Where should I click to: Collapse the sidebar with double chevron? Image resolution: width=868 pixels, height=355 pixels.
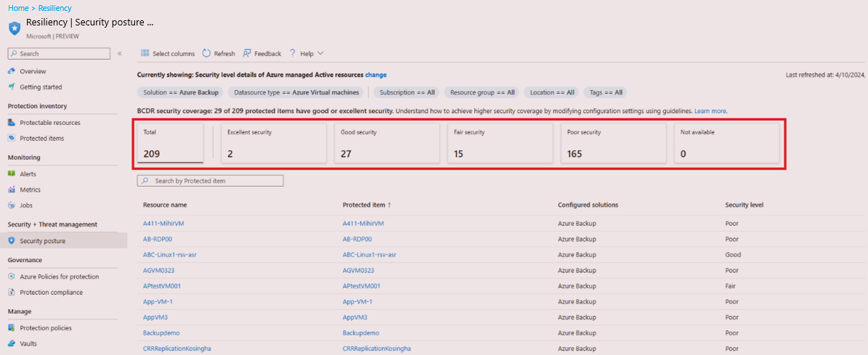(120, 54)
